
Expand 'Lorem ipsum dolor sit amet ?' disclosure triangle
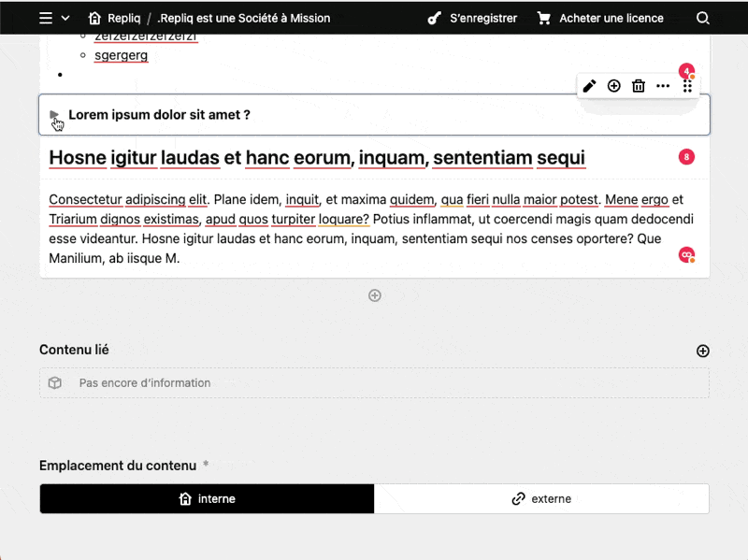(54, 114)
